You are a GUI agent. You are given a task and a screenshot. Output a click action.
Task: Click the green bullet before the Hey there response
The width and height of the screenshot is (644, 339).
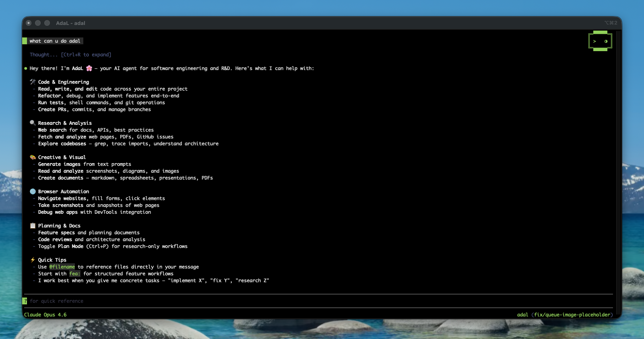26,68
